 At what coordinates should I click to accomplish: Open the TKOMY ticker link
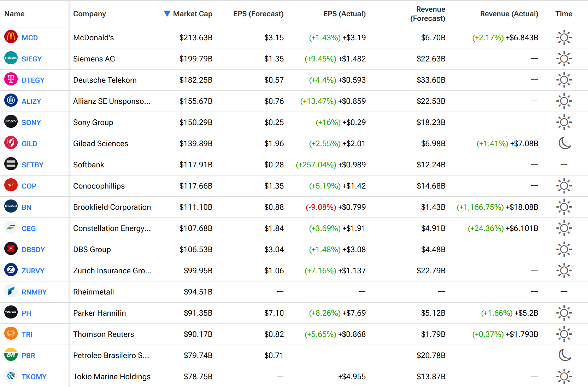(x=34, y=377)
